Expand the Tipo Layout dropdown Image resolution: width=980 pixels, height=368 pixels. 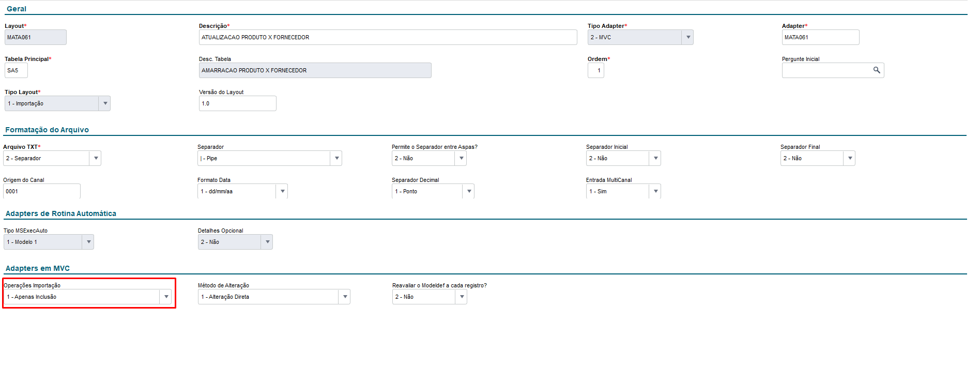[x=105, y=103]
